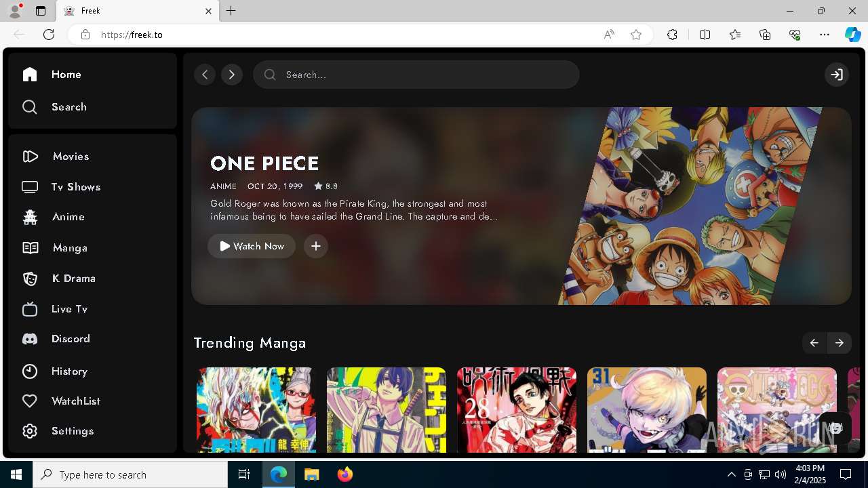Open Task View on the taskbar
The width and height of the screenshot is (868, 488).
coord(244,474)
